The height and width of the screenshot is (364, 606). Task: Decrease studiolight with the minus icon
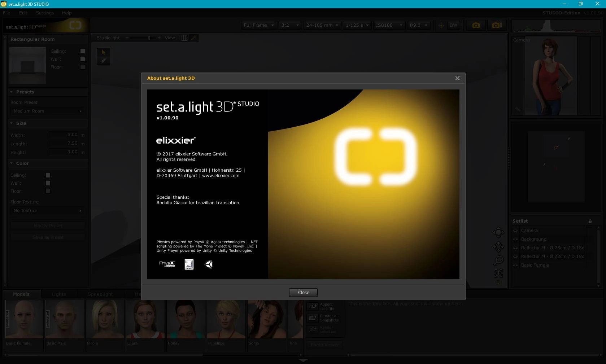coord(127,38)
